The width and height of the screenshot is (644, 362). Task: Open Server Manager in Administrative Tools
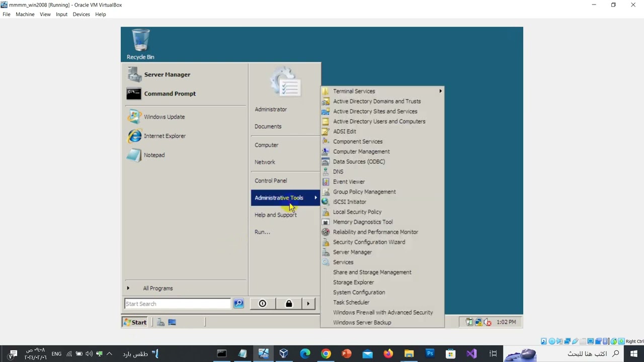coord(382,252)
